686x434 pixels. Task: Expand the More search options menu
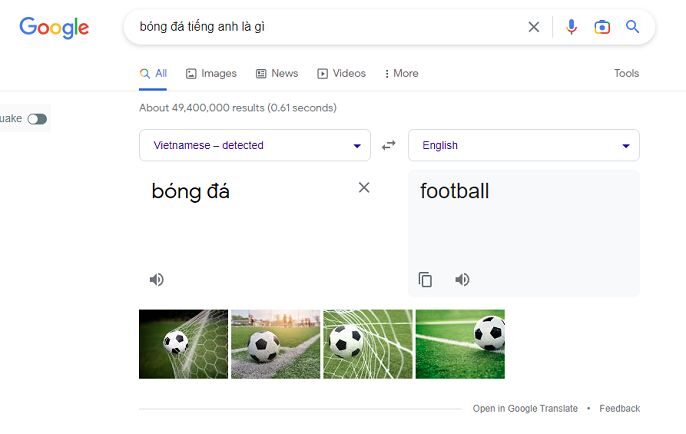tap(401, 73)
